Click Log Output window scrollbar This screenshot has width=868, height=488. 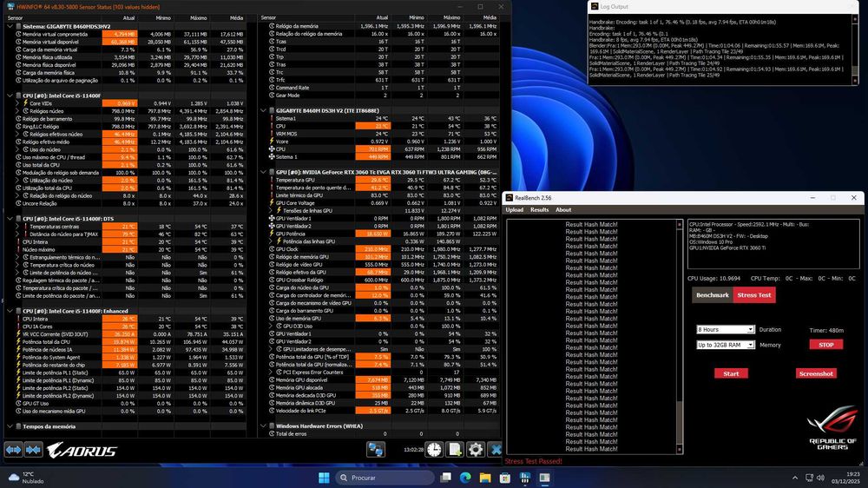coord(855,49)
